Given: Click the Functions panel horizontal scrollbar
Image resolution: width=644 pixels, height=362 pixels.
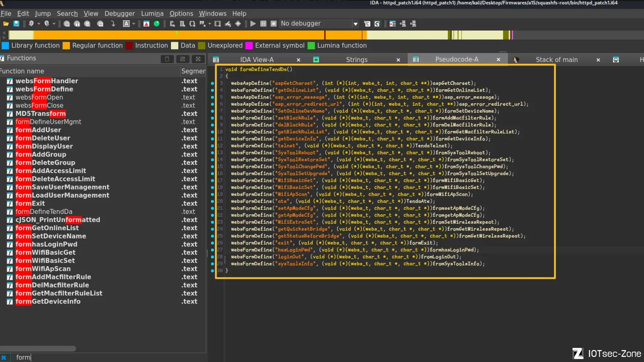Looking at the screenshot, I should click(x=38, y=349).
